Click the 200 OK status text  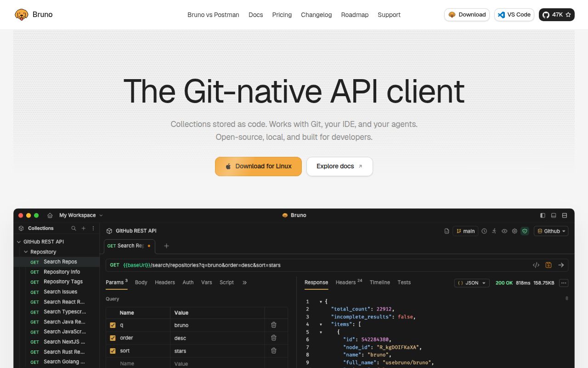pos(504,283)
